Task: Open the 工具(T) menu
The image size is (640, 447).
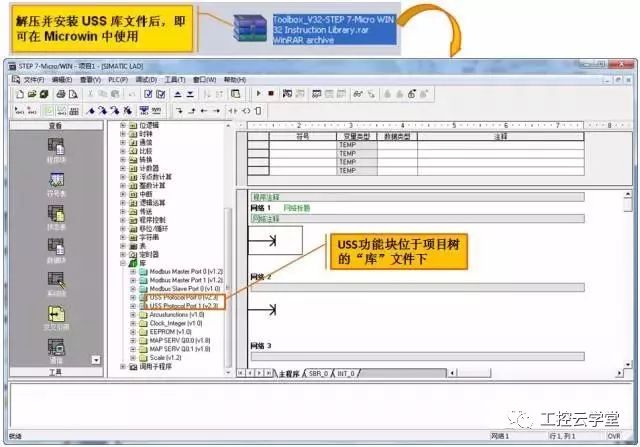Action: coord(175,80)
